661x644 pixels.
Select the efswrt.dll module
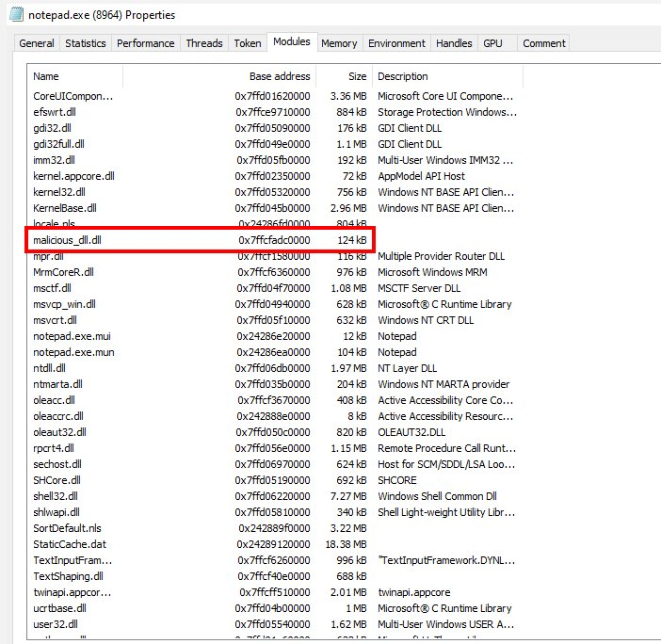(x=274, y=112)
